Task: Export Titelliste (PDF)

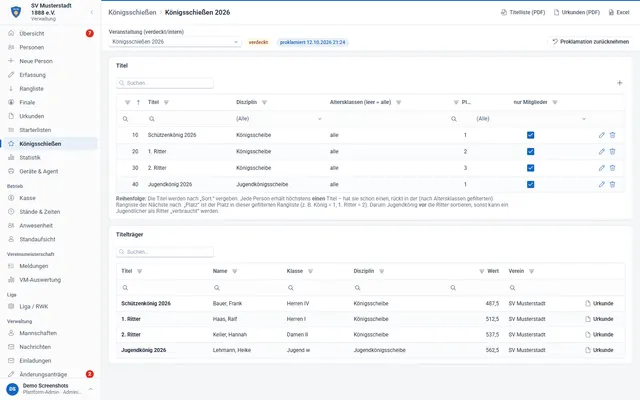Action: 523,12
